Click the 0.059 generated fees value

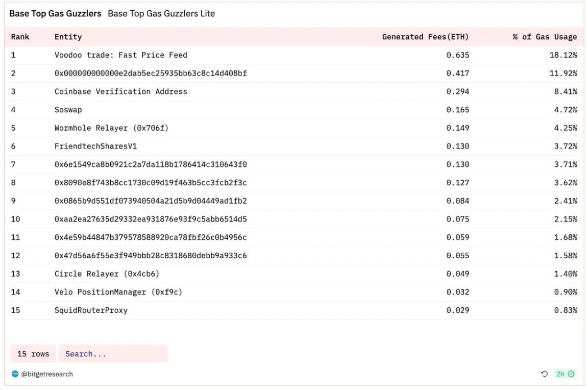[457, 237]
